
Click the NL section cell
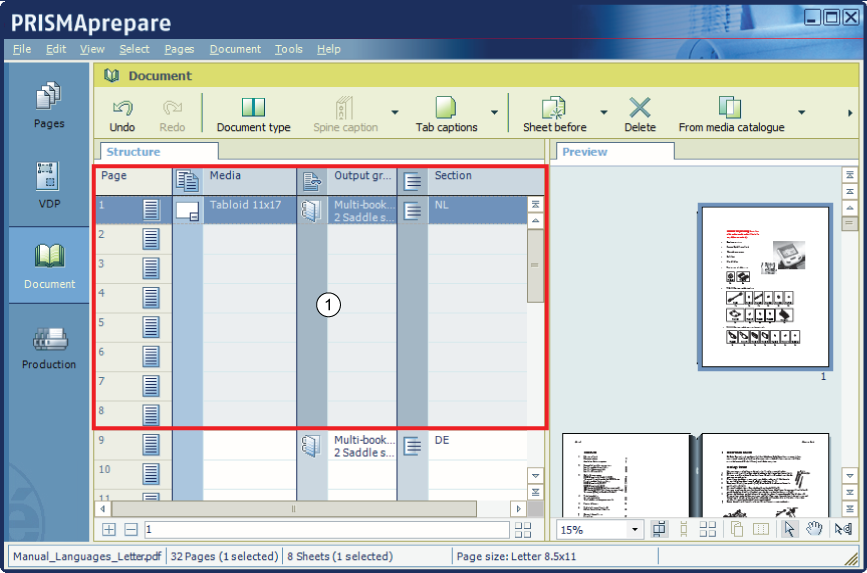point(478,210)
